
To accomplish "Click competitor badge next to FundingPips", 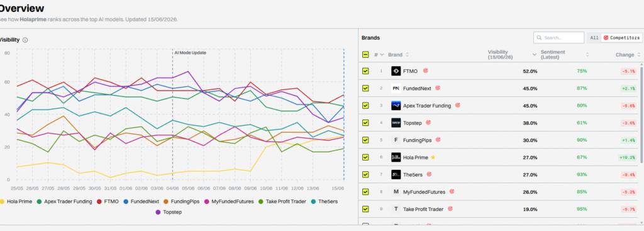I will coord(438,140).
